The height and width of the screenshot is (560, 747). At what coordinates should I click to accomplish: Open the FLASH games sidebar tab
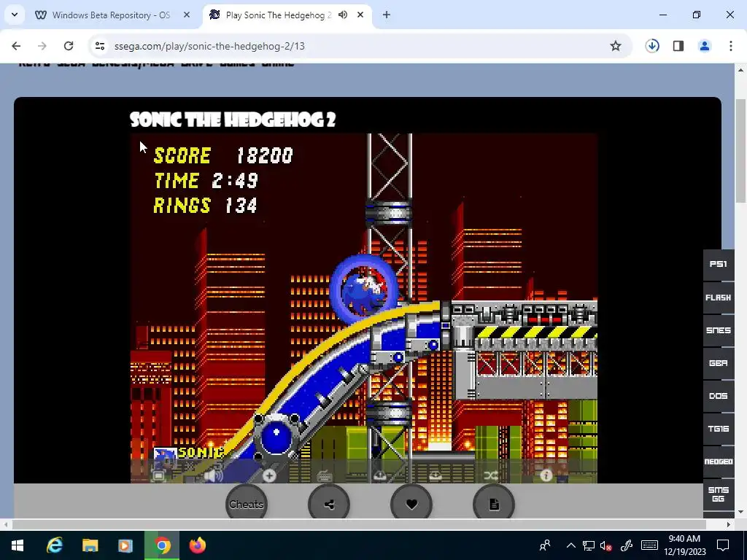point(719,297)
